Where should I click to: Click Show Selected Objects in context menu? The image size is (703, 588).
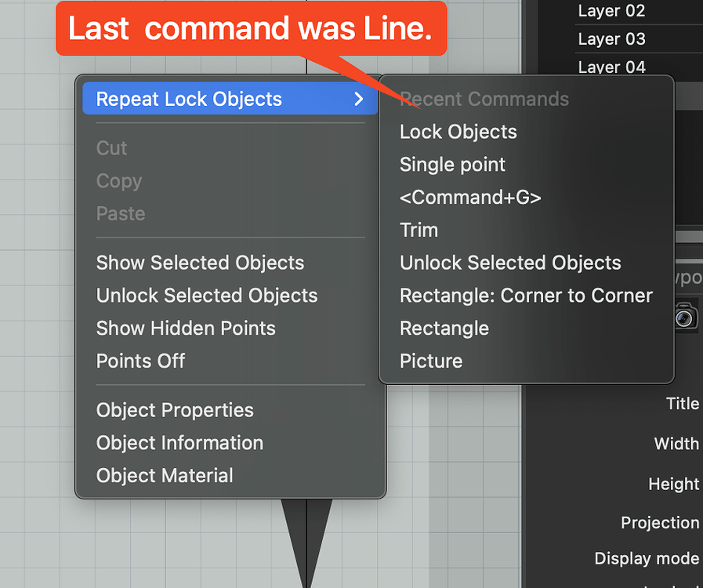(200, 263)
